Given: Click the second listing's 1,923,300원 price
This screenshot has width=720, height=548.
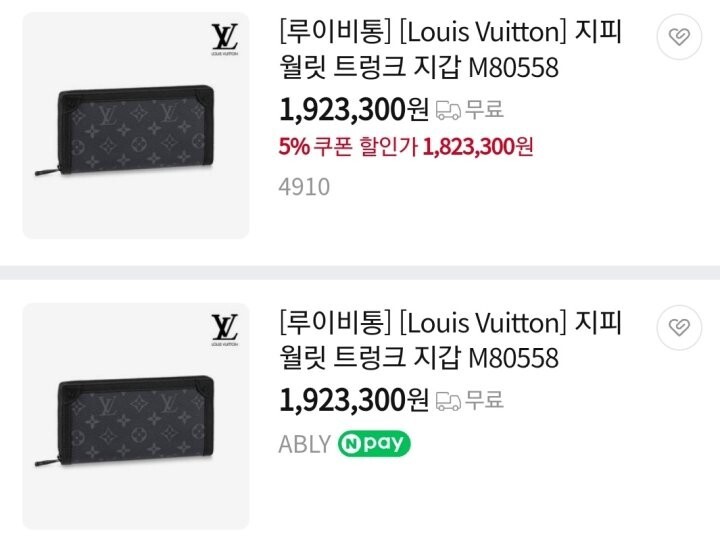Looking at the screenshot, I should coord(354,400).
